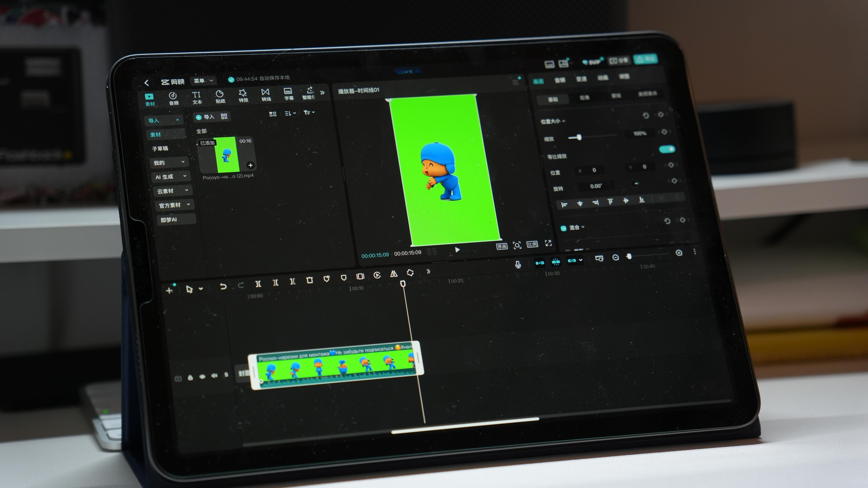Screen dimensions: 868x488
Task: Start voiceover recording with microphone
Action: point(518,265)
